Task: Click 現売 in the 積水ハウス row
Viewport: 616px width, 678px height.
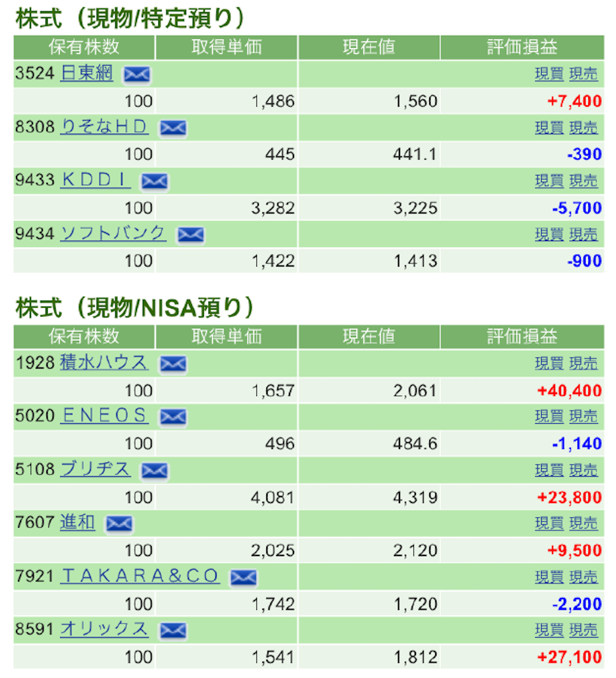Action: 584,363
